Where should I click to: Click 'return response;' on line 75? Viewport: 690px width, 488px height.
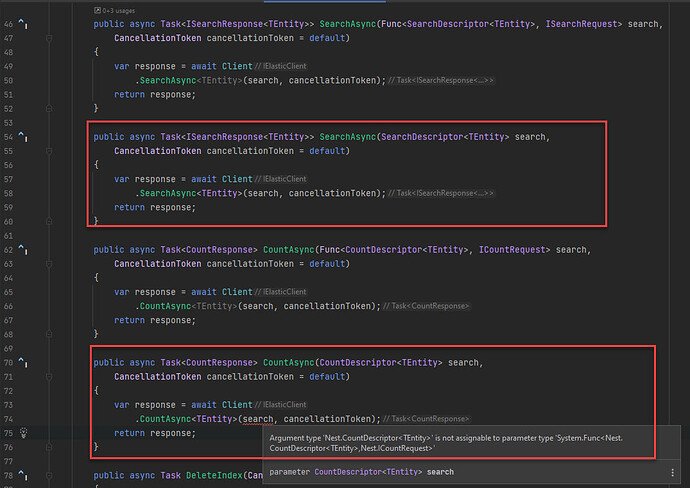155,433
